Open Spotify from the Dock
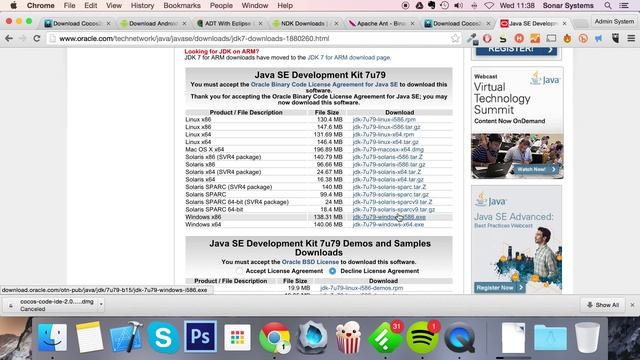The image size is (640, 360). 422,338
